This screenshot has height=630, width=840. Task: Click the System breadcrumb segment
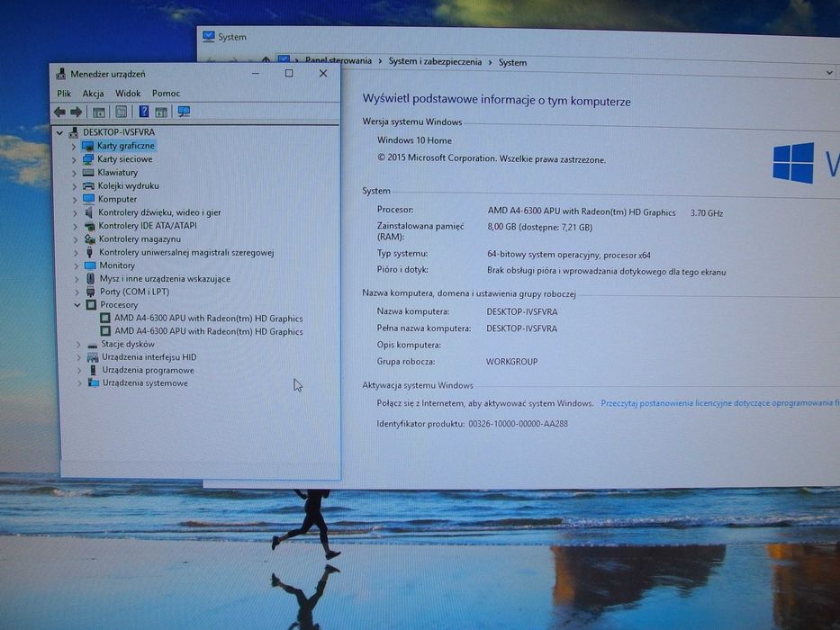tap(512, 63)
